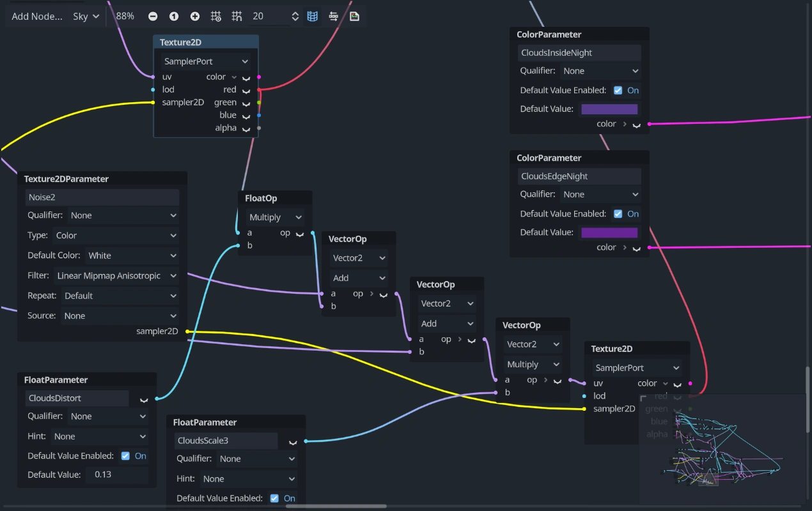Click the toggle description icon in the toolbar
Image resolution: width=812 pixels, height=511 pixels.
[333, 16]
